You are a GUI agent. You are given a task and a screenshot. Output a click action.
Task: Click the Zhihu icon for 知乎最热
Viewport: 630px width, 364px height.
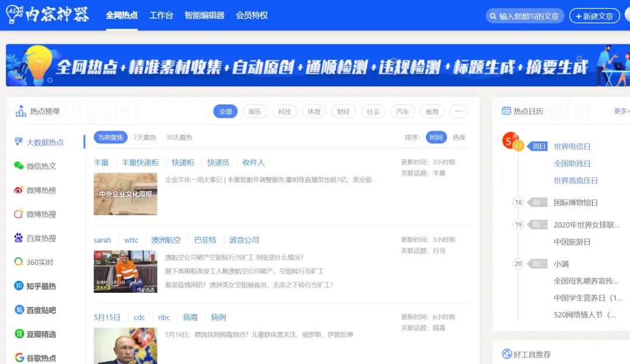[x=19, y=286]
